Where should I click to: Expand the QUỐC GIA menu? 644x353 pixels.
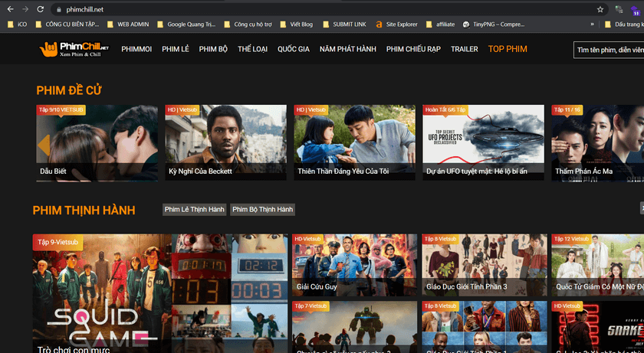293,49
